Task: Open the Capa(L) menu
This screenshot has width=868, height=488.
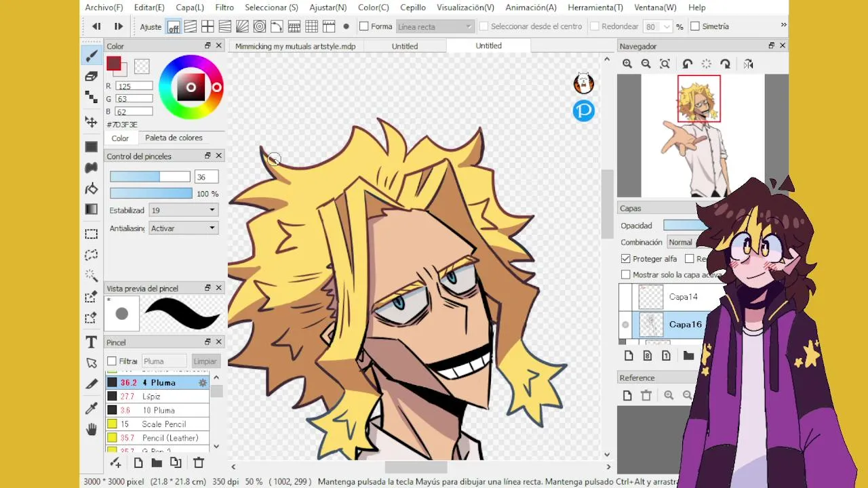Action: click(x=190, y=7)
